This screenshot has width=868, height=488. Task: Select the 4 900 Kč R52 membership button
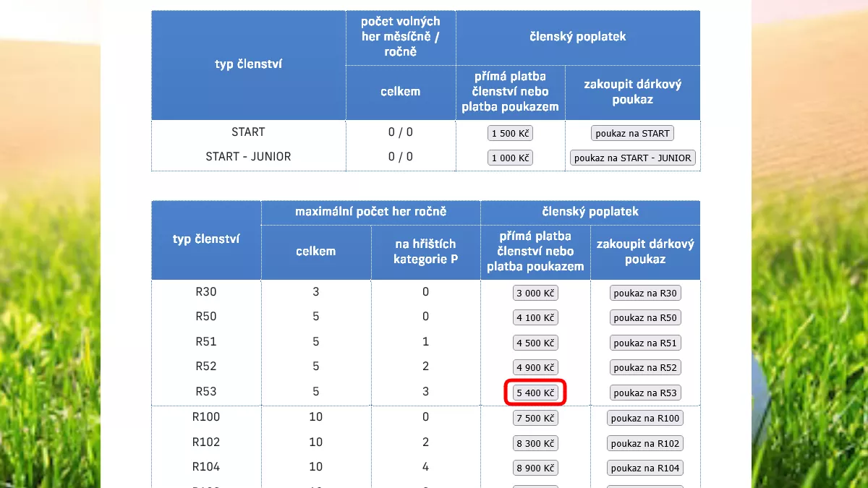535,367
